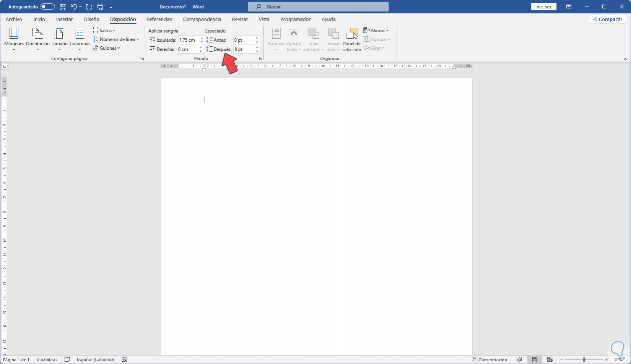Image resolution: width=631 pixels, height=364 pixels.
Task: Change language Español (Colombia)
Action: point(96,359)
